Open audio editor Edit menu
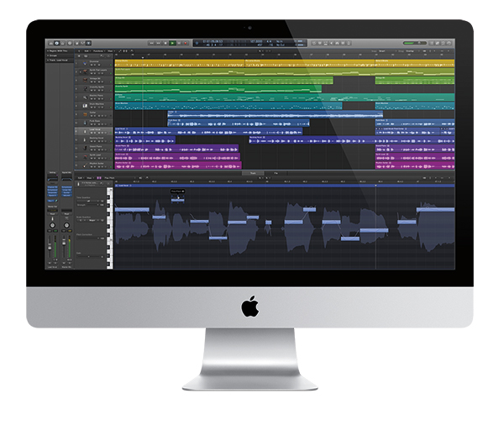The image size is (504, 430). [x=80, y=178]
